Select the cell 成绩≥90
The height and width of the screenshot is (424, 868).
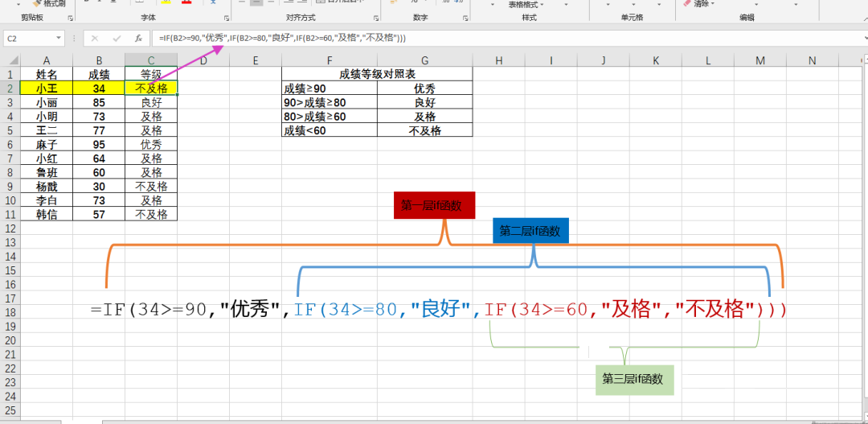330,88
